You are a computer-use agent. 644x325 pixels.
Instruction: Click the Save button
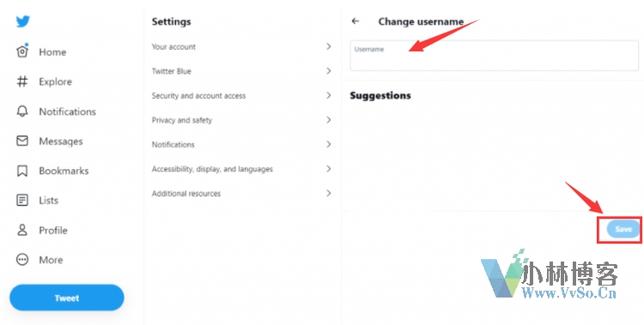(x=623, y=229)
